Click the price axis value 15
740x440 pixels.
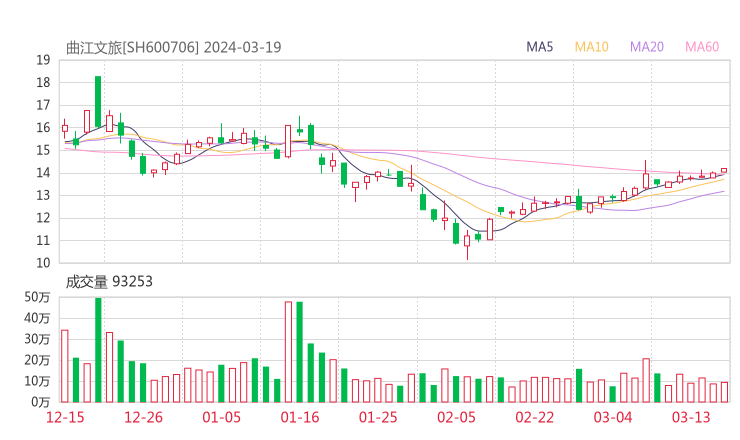tap(43, 151)
